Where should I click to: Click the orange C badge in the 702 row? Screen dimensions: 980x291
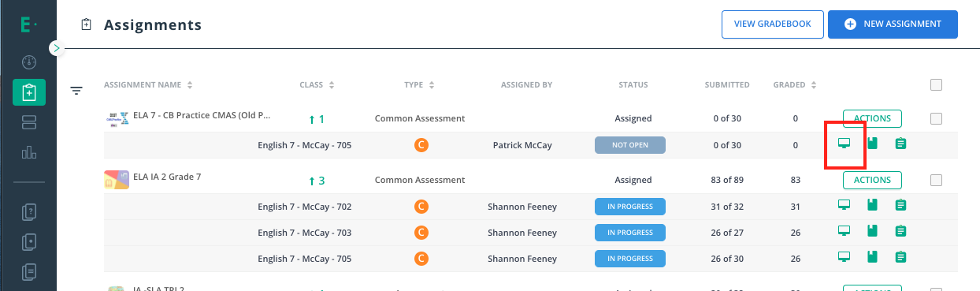(421, 207)
